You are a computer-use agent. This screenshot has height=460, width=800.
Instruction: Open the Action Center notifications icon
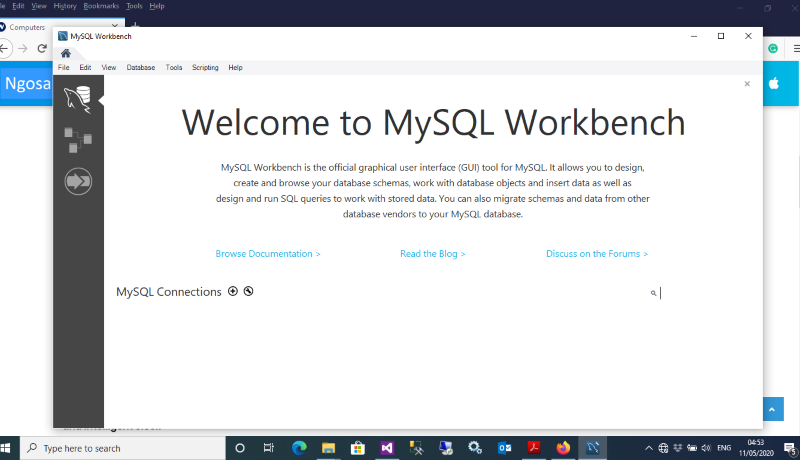tap(790, 449)
